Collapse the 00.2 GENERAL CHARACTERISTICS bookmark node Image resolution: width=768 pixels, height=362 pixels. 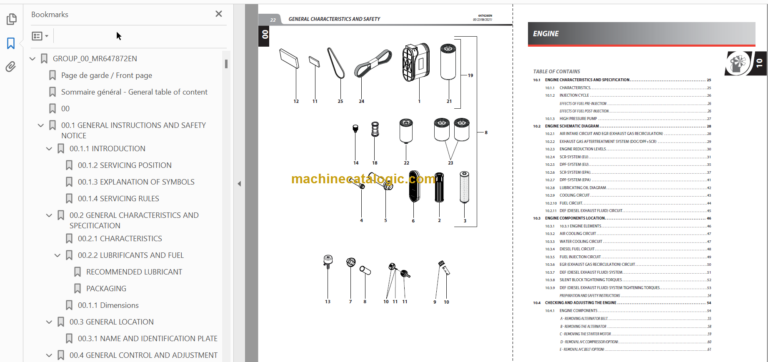pos(49,216)
